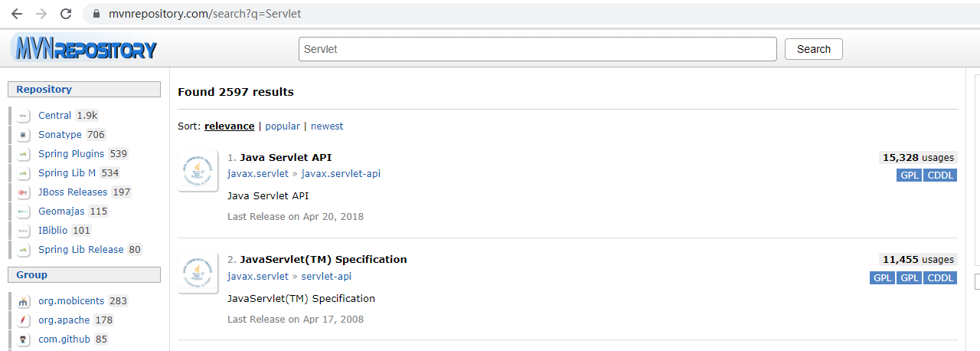This screenshot has height=351, width=980.
Task: Open the javax.servlet-api artifact link
Action: tap(341, 174)
